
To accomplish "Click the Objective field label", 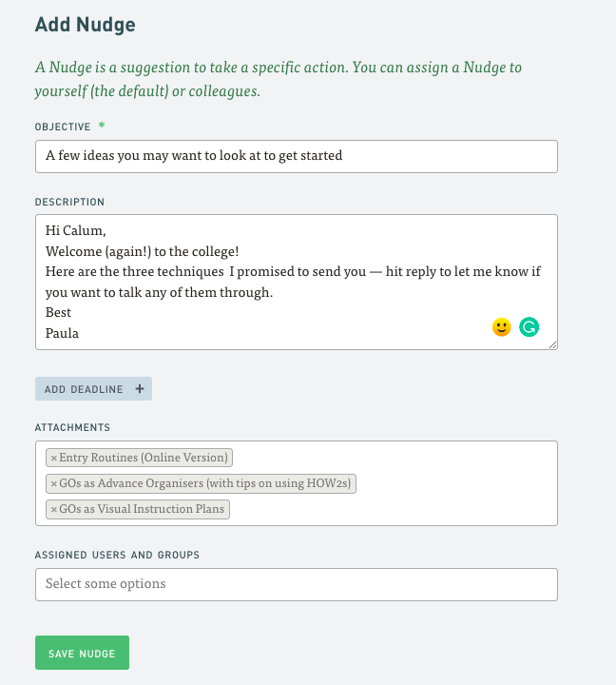I will 63,127.
